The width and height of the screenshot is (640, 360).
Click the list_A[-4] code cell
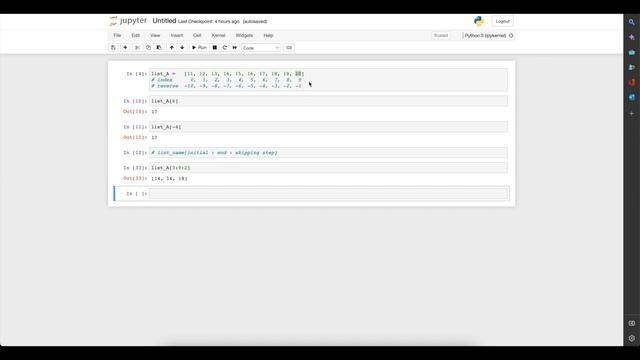pos(329,127)
